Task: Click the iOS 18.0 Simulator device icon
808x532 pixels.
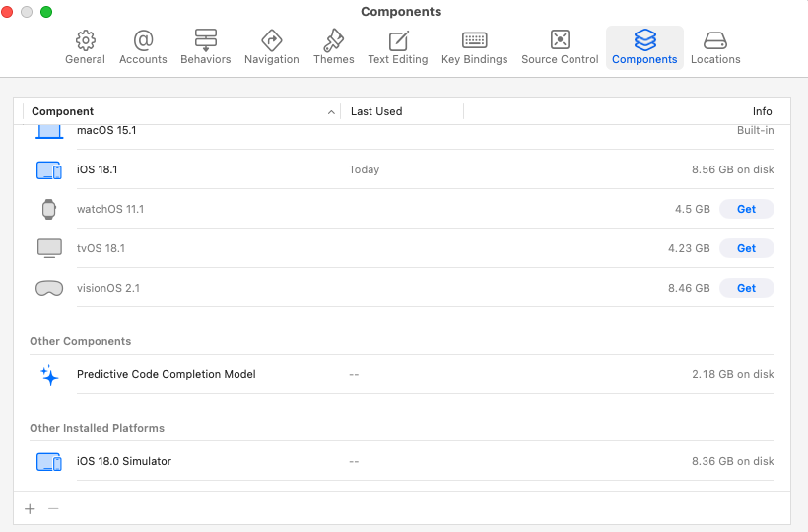Action: click(x=49, y=461)
